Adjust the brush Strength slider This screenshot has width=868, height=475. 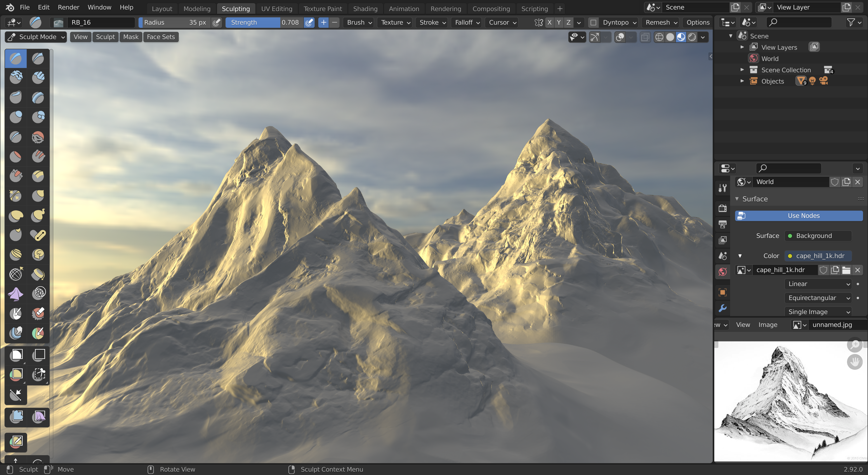[x=264, y=23]
